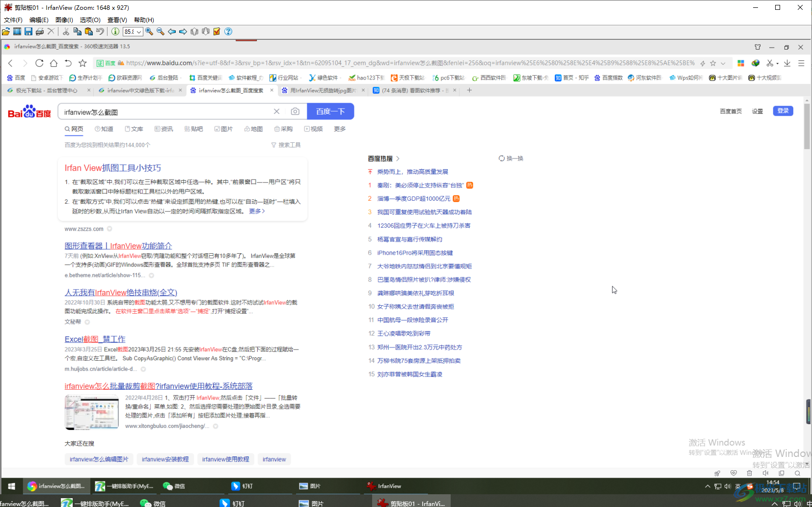Click the camera icon in the Baidu search box
The height and width of the screenshot is (507, 812).
coord(295,111)
